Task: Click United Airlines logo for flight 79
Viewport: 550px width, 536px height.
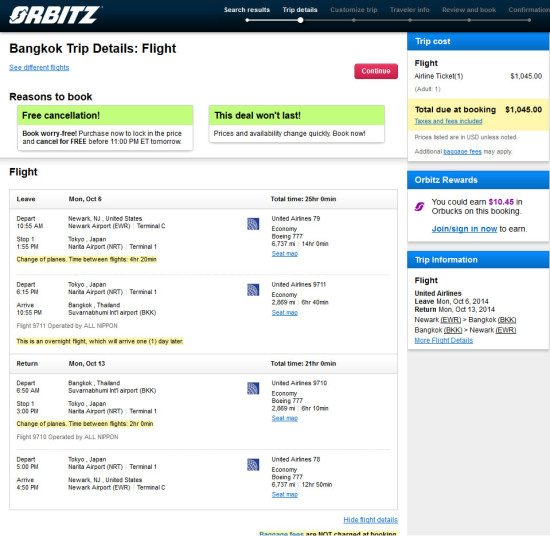Action: pyautogui.click(x=253, y=224)
